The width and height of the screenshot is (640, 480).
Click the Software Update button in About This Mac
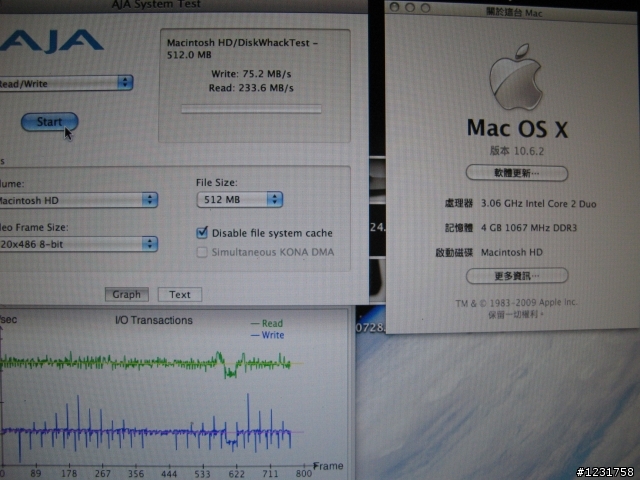(x=517, y=173)
